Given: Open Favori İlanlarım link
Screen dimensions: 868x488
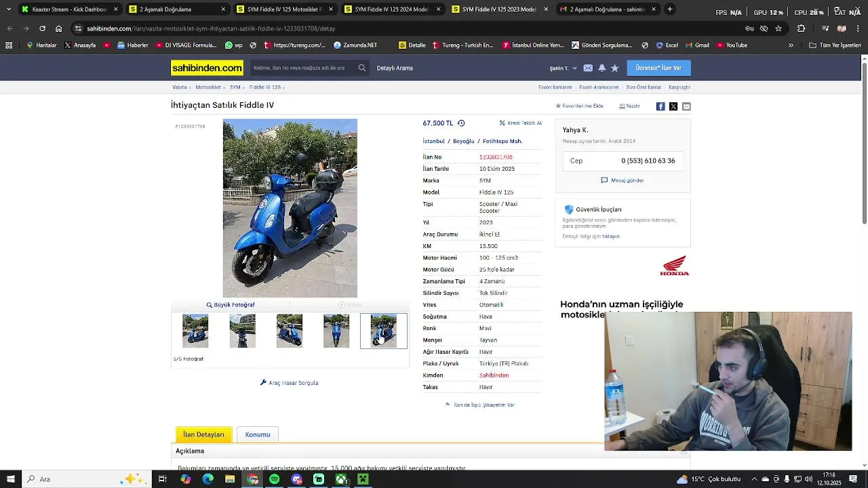Looking at the screenshot, I should pos(555,87).
